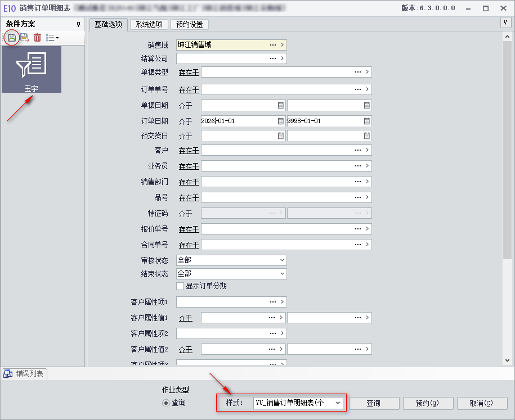
Task: Open calendar for 预交货日 end date
Action: [x=367, y=136]
